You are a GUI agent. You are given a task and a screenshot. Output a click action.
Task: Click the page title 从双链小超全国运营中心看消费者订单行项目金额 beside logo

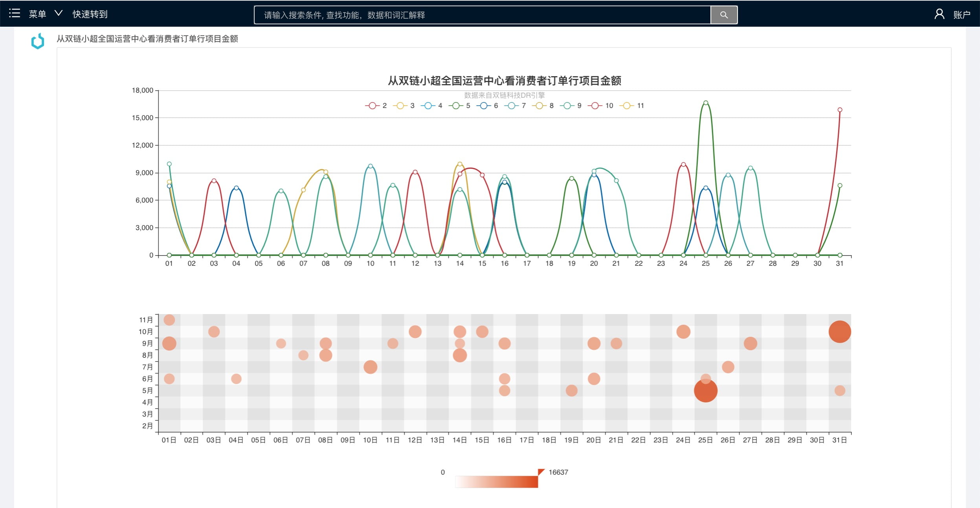tap(147, 39)
